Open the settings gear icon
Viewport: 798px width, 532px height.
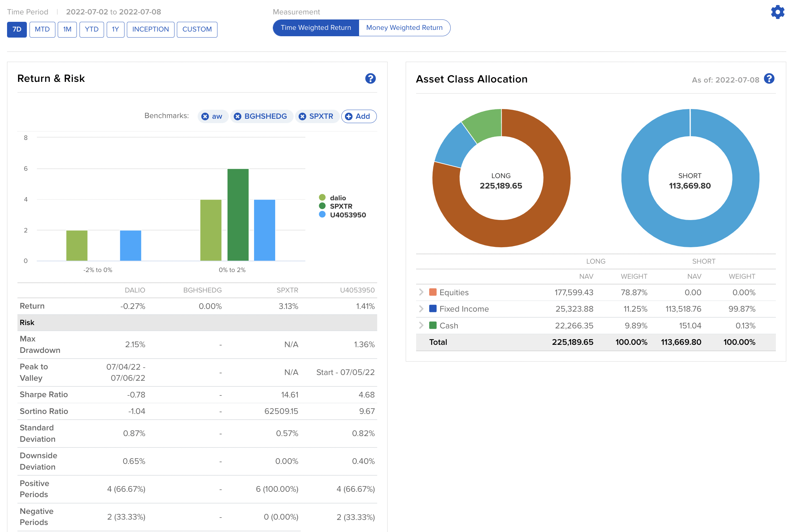click(777, 12)
